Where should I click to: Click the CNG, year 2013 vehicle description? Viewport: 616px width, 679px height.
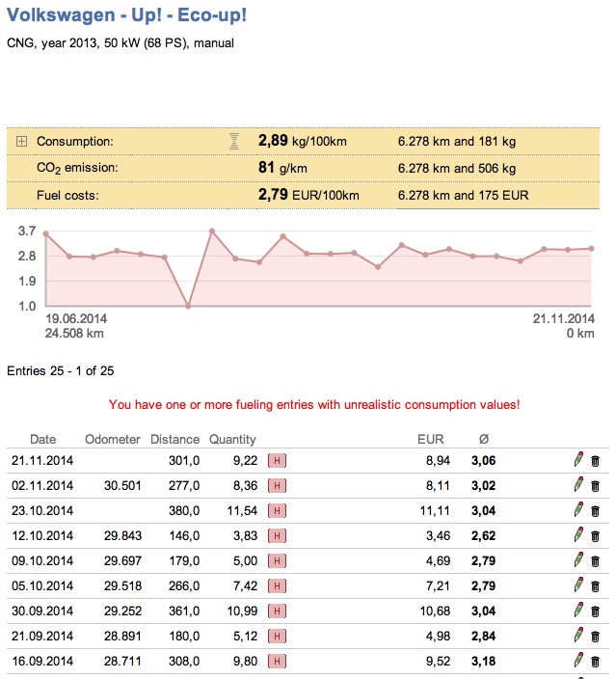(x=121, y=43)
